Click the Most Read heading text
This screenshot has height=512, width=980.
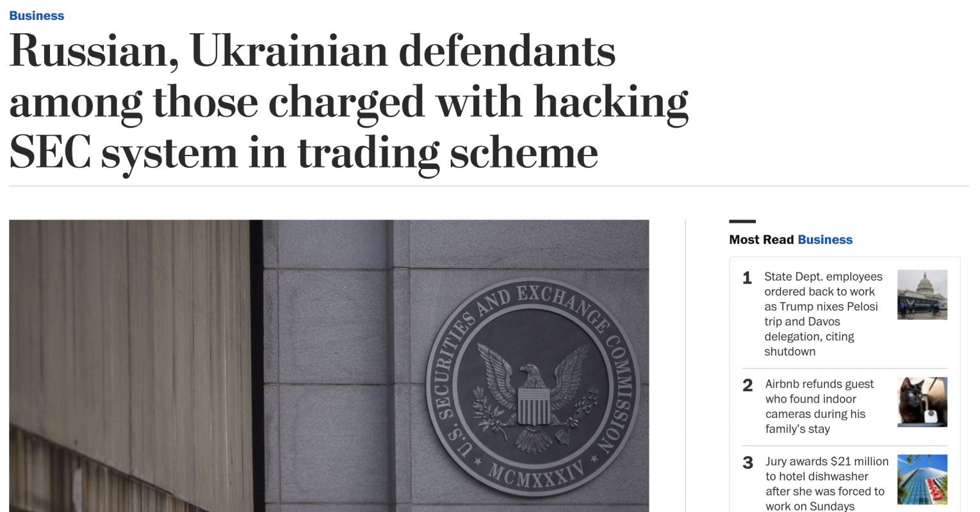(761, 240)
